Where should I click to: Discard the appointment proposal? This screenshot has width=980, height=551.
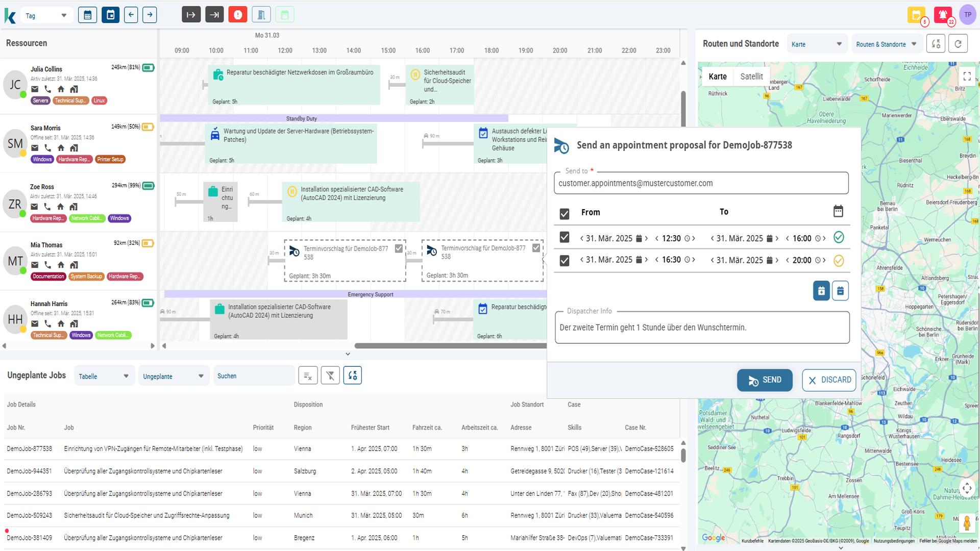pos(829,380)
